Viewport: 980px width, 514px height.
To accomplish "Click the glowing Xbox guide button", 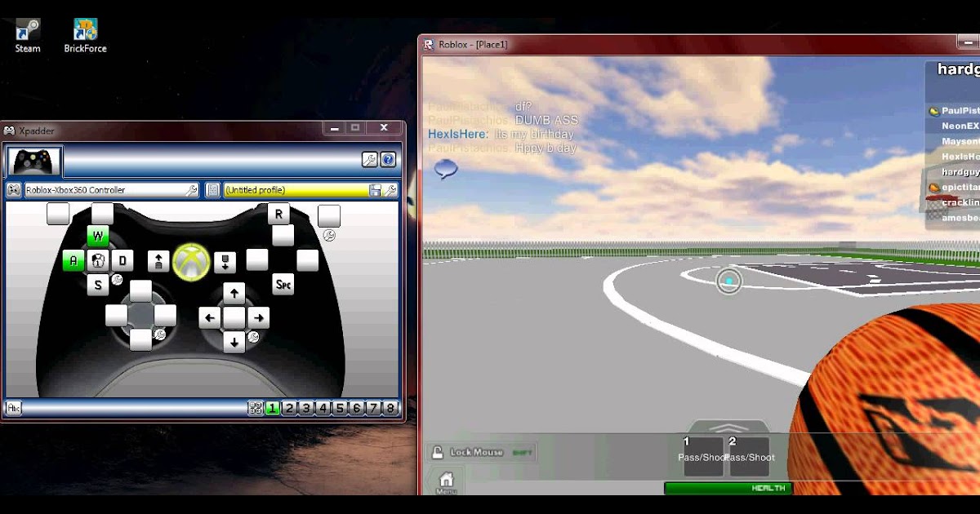I will pyautogui.click(x=191, y=262).
